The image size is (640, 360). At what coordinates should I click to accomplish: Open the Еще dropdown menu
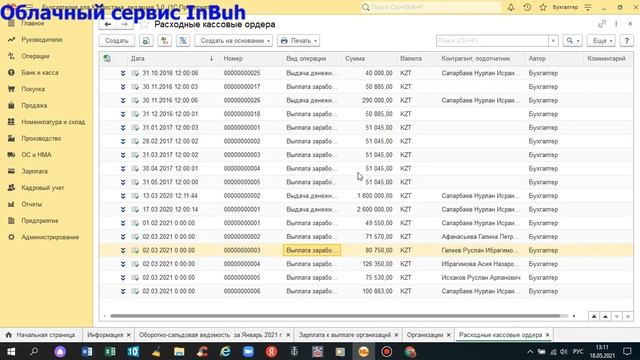[x=601, y=41]
